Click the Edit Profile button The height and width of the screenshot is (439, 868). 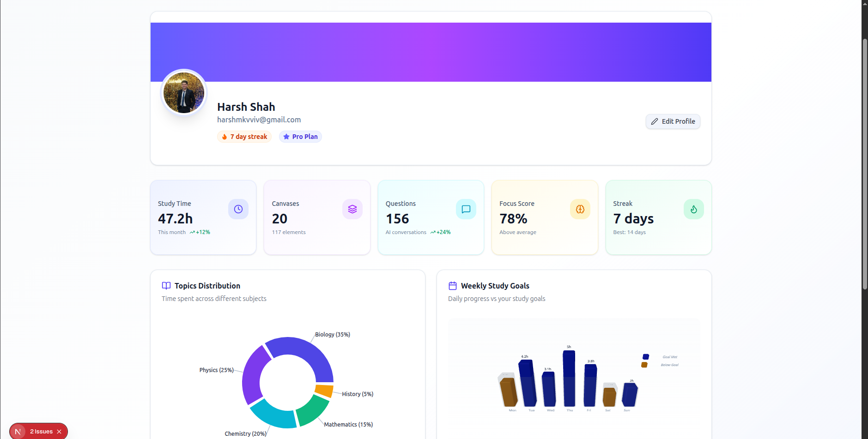[x=673, y=121]
